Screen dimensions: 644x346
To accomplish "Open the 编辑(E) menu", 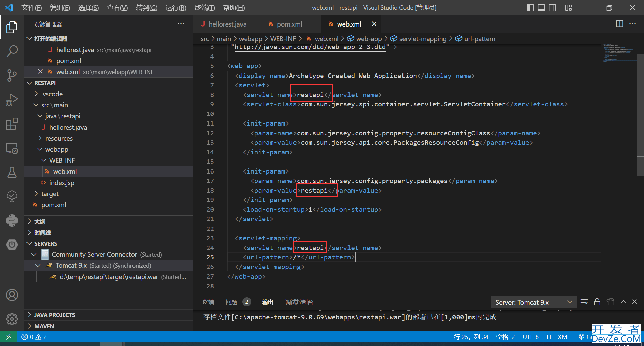I will point(60,8).
